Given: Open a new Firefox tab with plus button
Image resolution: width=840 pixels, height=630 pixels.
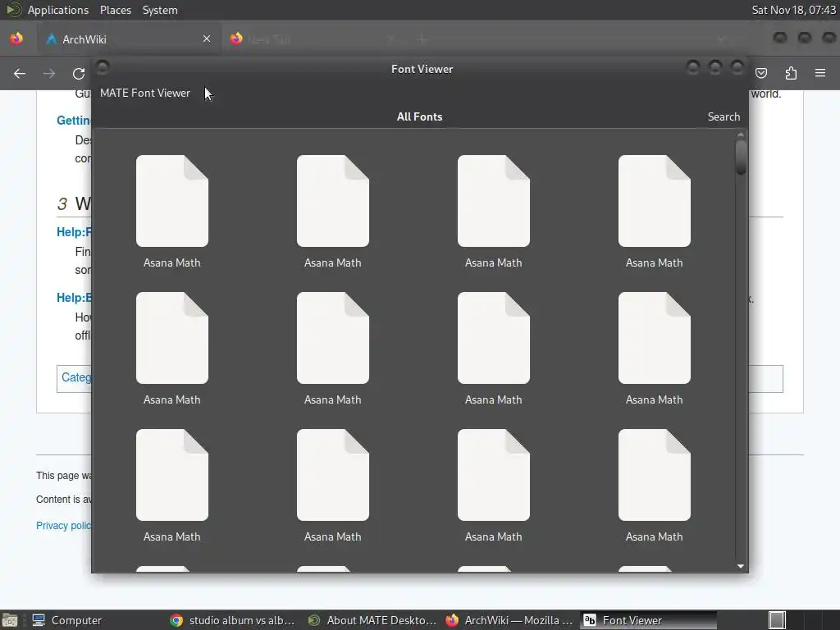Looking at the screenshot, I should click(422, 39).
